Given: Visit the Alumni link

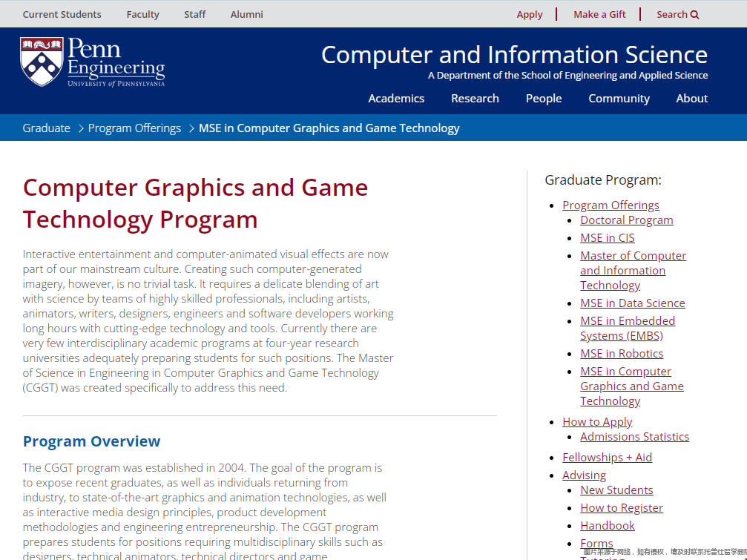Looking at the screenshot, I should tap(246, 14).
